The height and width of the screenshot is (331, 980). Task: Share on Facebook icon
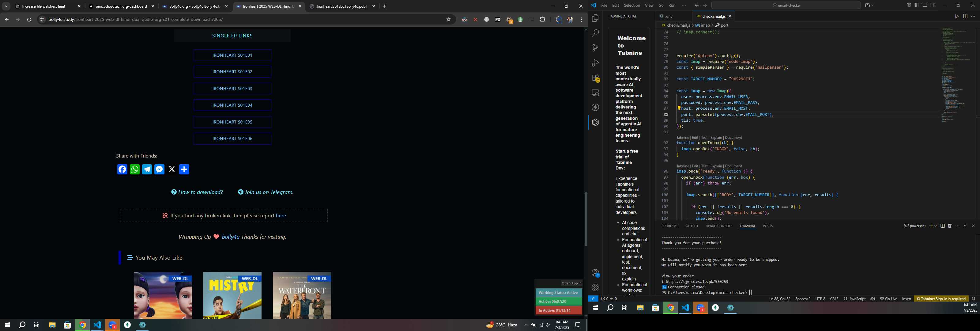pyautogui.click(x=122, y=169)
